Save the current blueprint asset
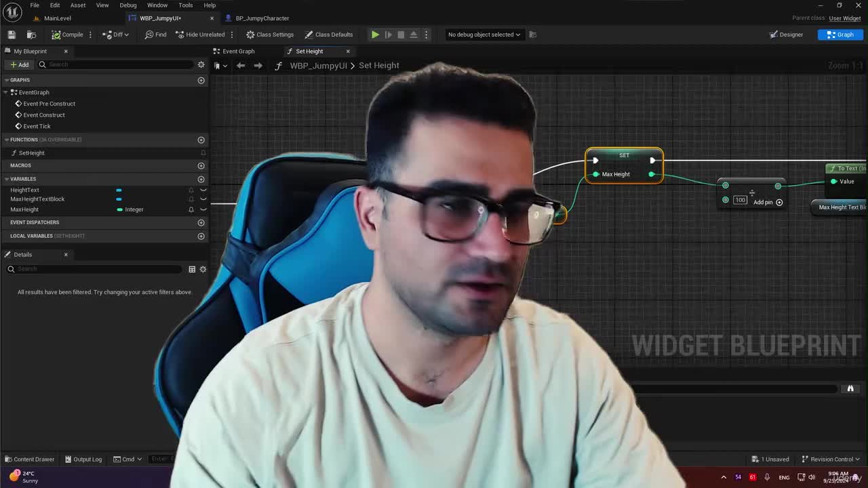 click(12, 35)
